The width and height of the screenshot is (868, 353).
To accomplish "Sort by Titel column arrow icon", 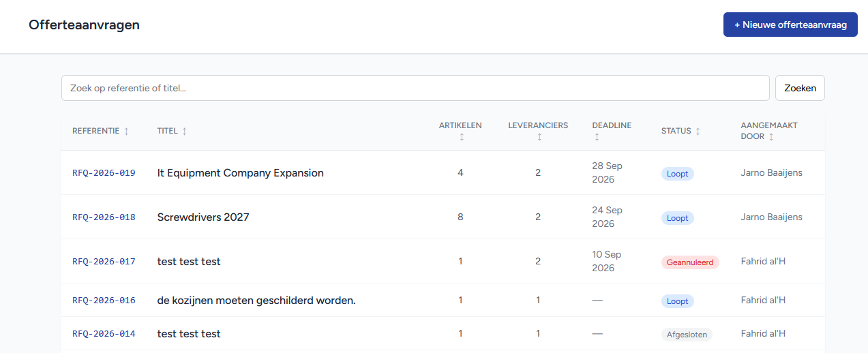I will click(184, 131).
